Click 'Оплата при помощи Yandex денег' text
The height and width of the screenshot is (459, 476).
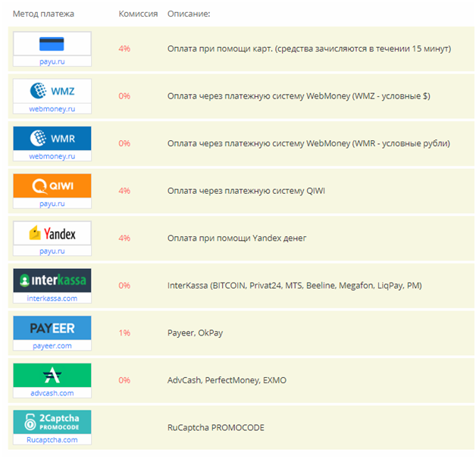pyautogui.click(x=236, y=238)
